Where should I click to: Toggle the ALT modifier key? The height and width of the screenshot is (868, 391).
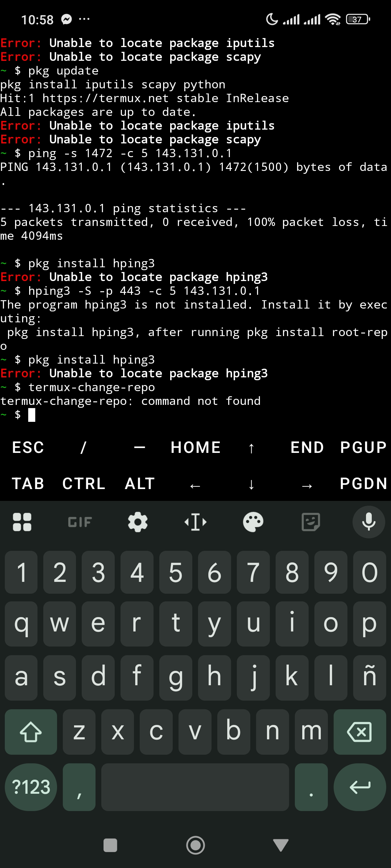(140, 484)
